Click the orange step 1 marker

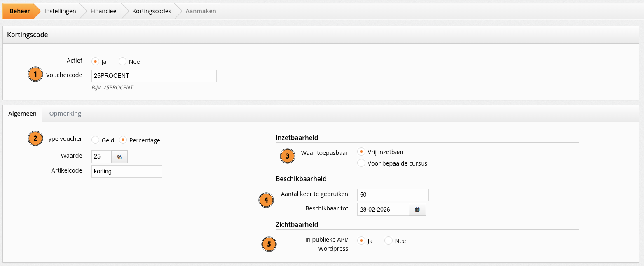[x=35, y=75]
